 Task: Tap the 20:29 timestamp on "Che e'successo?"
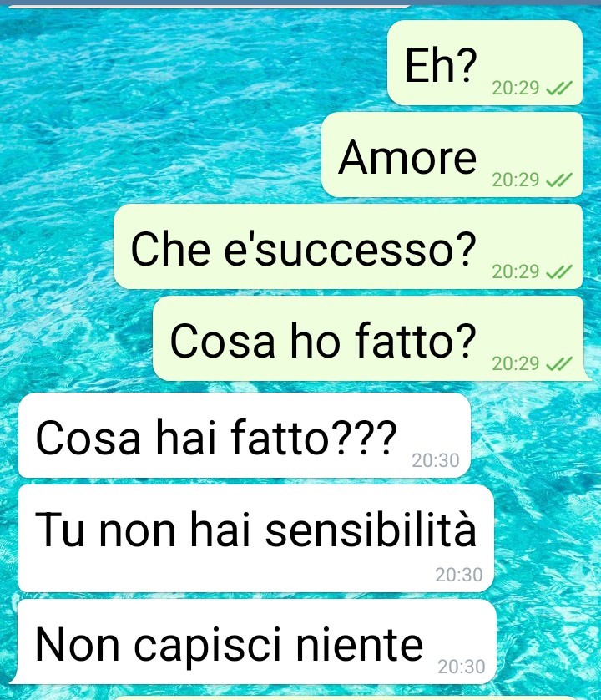516,271
